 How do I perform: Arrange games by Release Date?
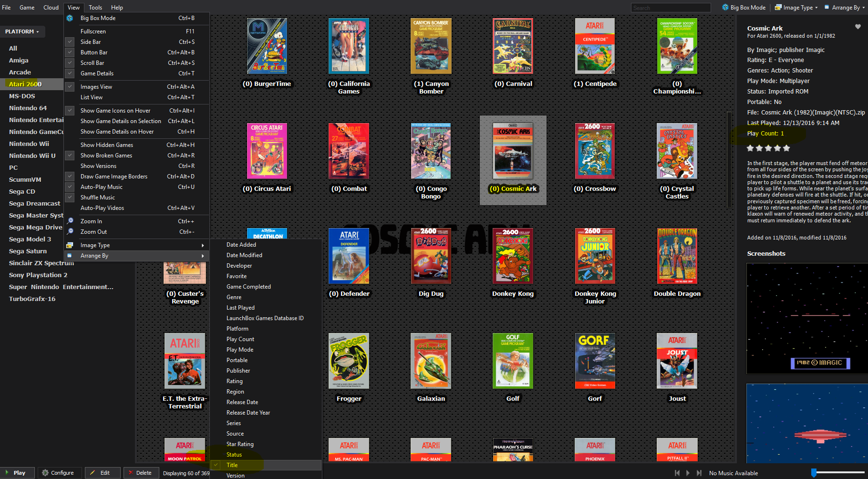(266, 402)
